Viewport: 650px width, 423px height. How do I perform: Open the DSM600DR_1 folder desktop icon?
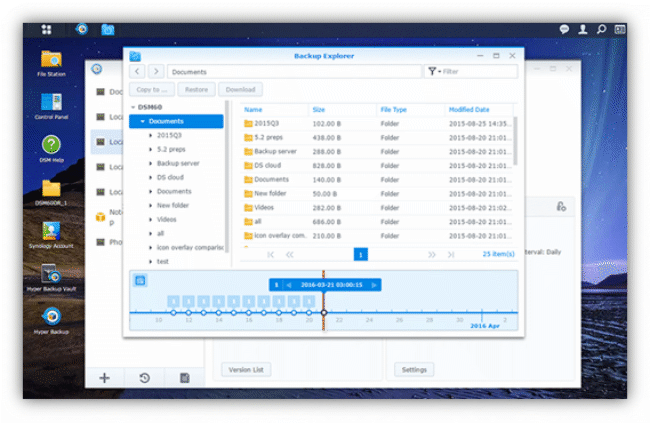tap(51, 192)
